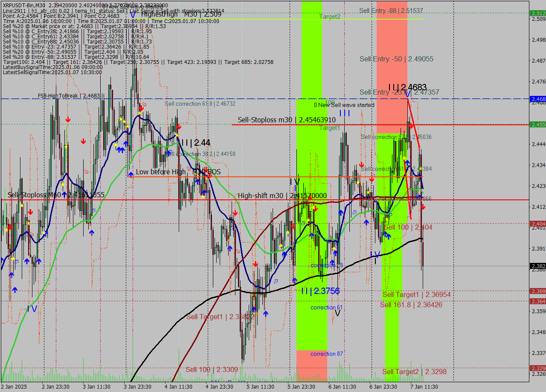Click the 'Sell %20 @ Entry -50: 2.49055' row
Image resolution: width=546 pixels, height=392 pixels.
pos(73,52)
